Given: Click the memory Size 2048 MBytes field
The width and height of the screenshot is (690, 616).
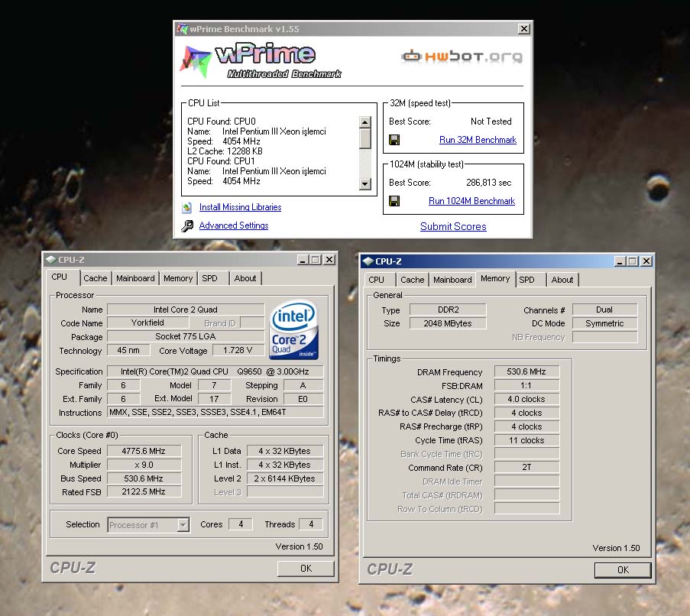Looking at the screenshot, I should pyautogui.click(x=448, y=323).
